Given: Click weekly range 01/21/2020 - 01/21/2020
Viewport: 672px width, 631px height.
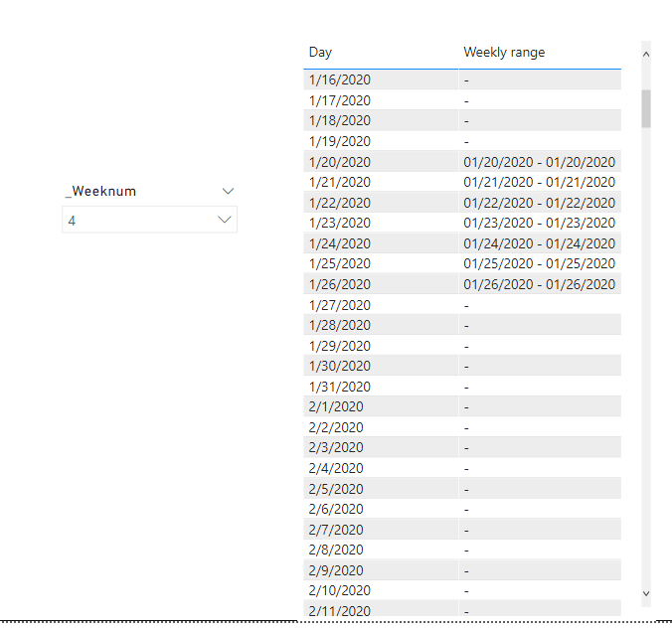Looking at the screenshot, I should pyautogui.click(x=539, y=182).
